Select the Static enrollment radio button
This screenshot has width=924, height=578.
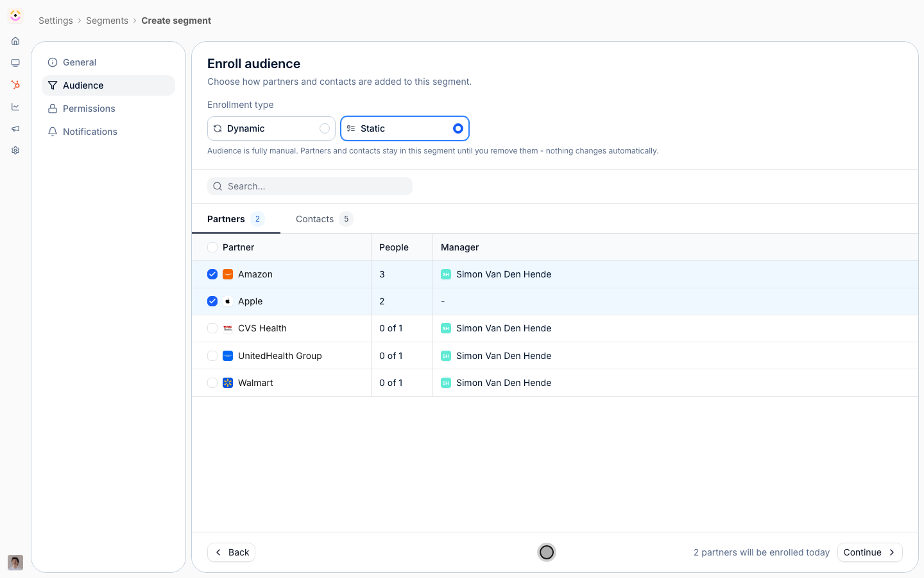pos(458,128)
